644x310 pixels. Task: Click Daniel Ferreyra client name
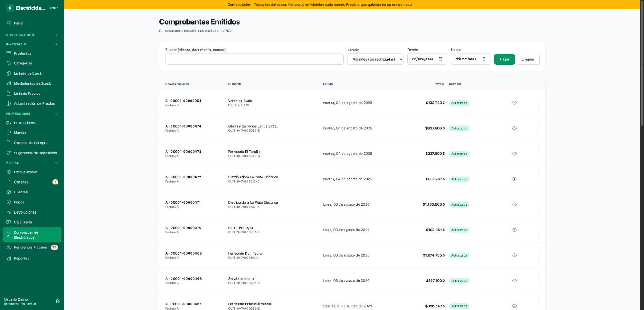pyautogui.click(x=240, y=228)
